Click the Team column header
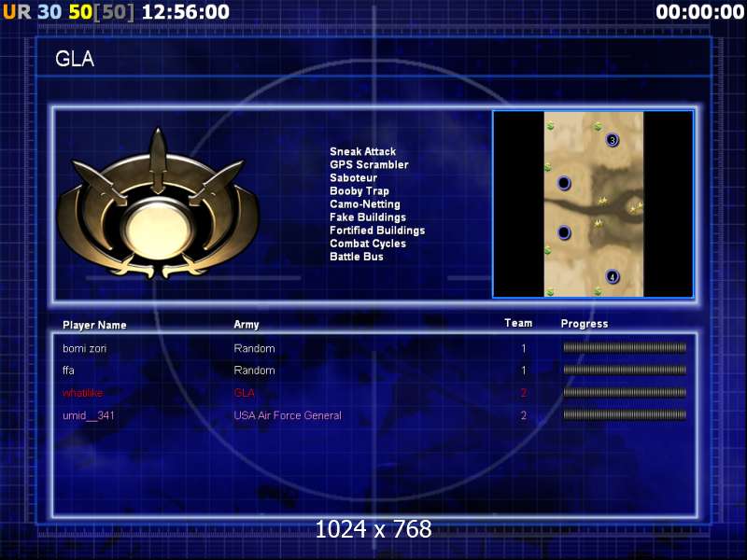747x560 pixels. [x=518, y=323]
